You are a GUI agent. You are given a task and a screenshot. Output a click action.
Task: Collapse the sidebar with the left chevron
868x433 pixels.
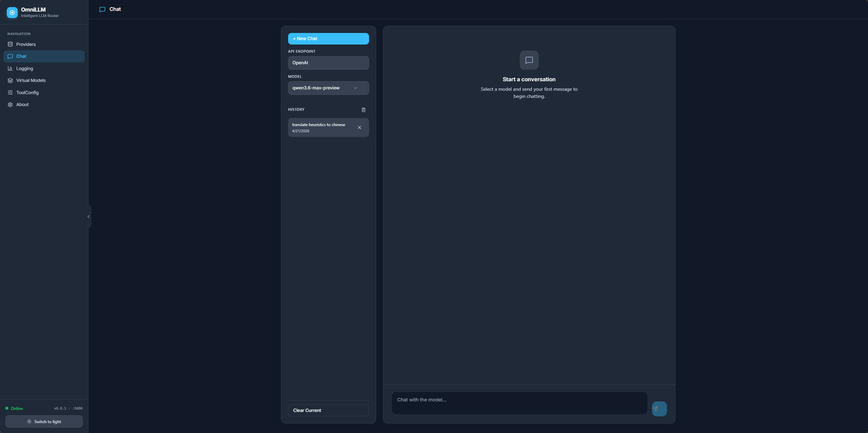(88, 216)
